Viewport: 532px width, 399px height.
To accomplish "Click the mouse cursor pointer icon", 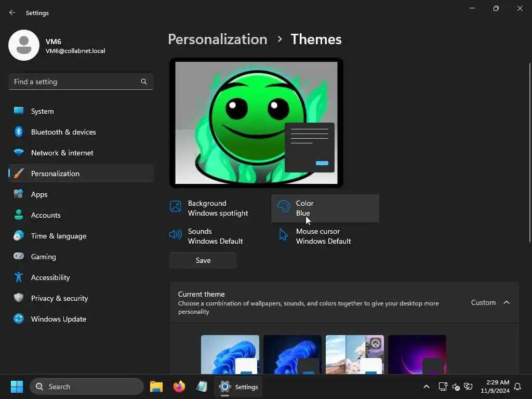I will tap(283, 234).
